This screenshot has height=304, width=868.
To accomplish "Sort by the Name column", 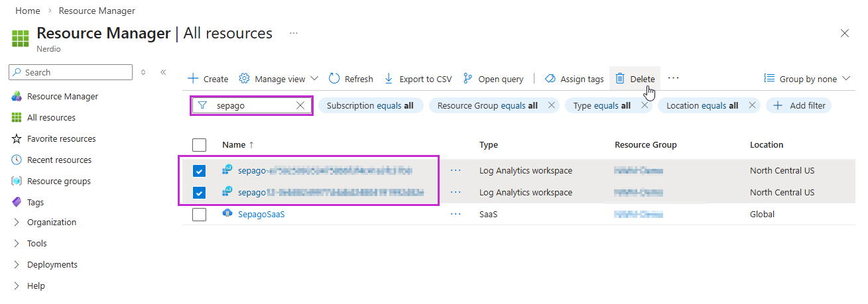I will pyautogui.click(x=238, y=144).
